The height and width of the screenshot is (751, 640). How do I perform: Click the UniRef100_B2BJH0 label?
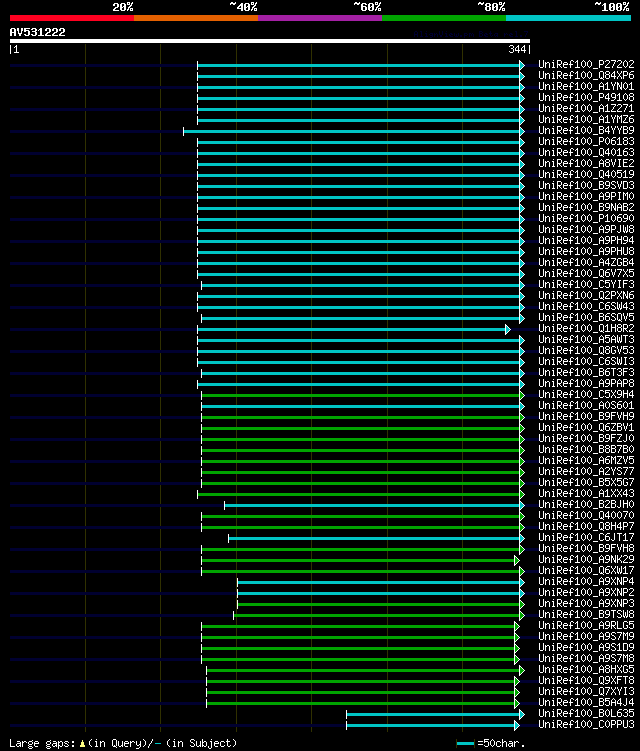click(x=586, y=505)
